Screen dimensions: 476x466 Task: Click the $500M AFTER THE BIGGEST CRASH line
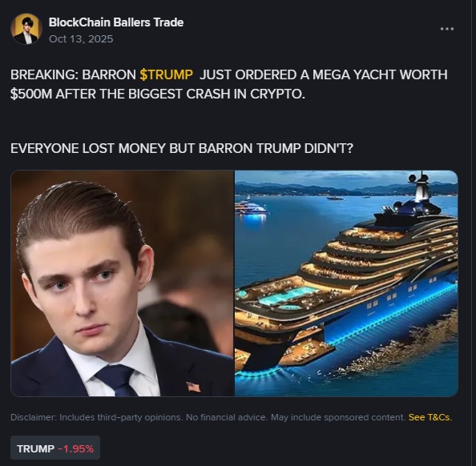158,94
